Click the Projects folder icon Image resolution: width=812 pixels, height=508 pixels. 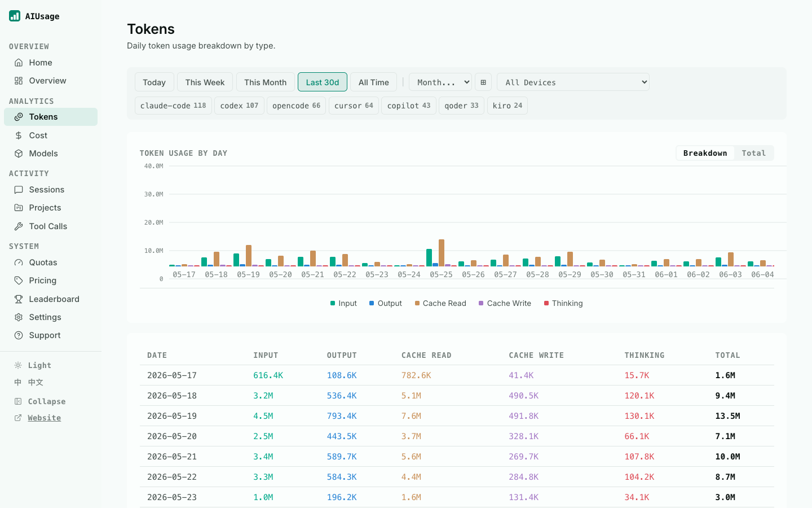pos(19,208)
